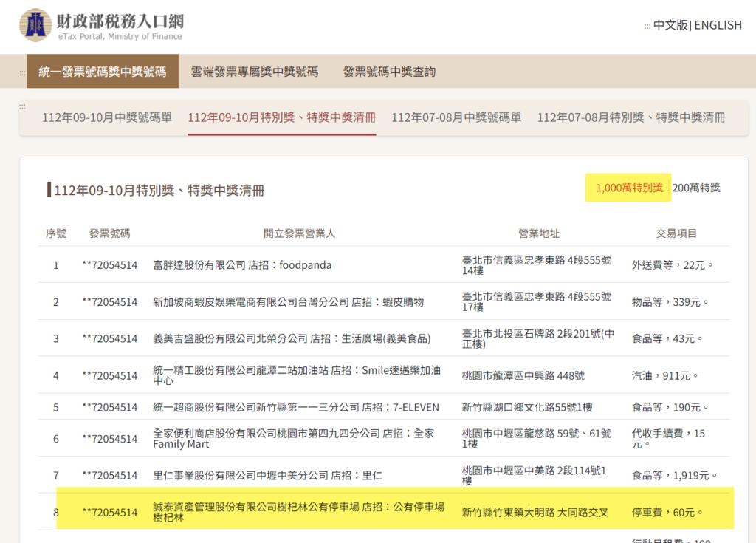
Task: Click the 交易項目 column header
Action: point(676,233)
